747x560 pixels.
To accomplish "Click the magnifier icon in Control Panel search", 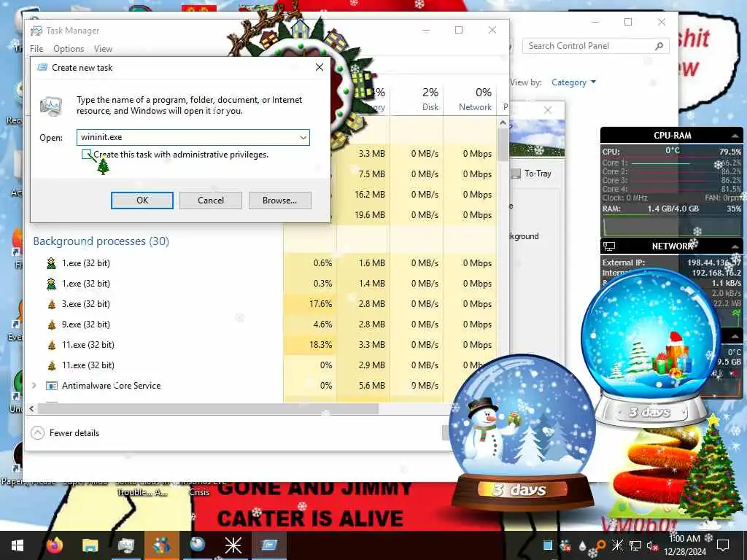I will click(659, 46).
